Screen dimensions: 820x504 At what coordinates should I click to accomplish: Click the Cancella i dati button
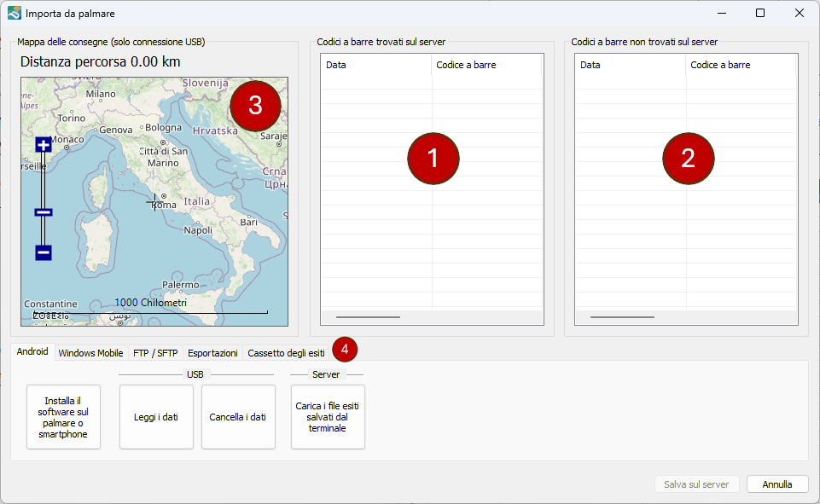click(238, 417)
